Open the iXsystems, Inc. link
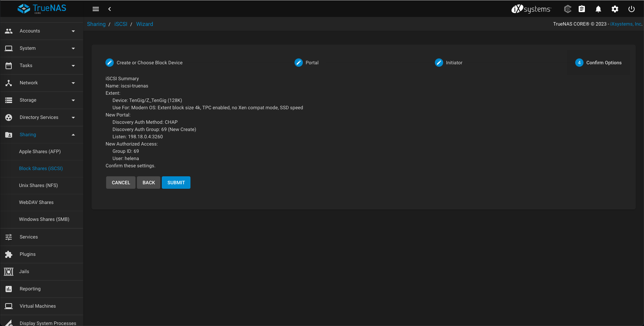The height and width of the screenshot is (326, 644). (x=626, y=24)
